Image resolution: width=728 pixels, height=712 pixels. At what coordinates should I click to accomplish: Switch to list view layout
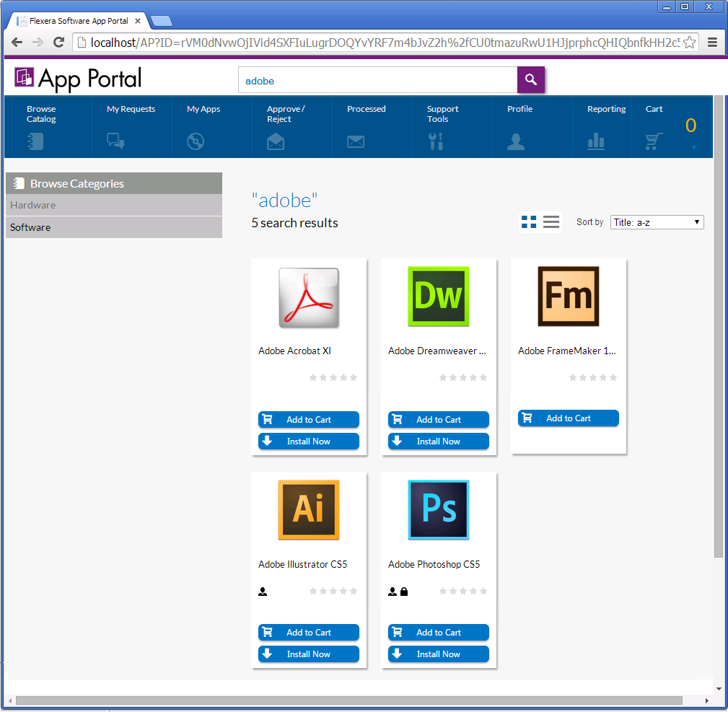(551, 221)
